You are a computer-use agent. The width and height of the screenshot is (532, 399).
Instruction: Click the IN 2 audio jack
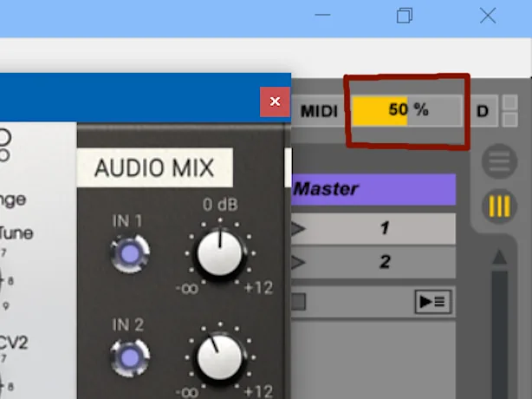(130, 358)
